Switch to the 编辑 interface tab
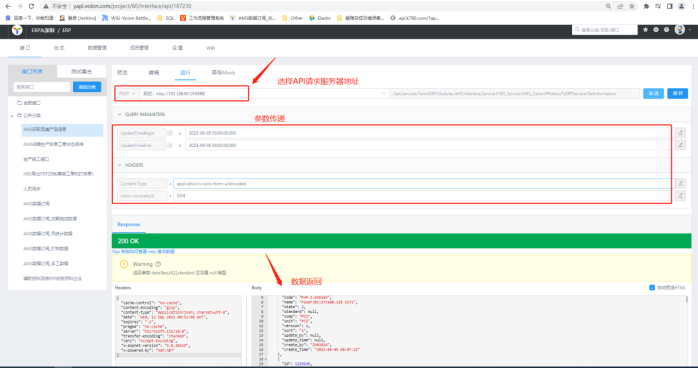This screenshot has height=369, width=698. (154, 73)
